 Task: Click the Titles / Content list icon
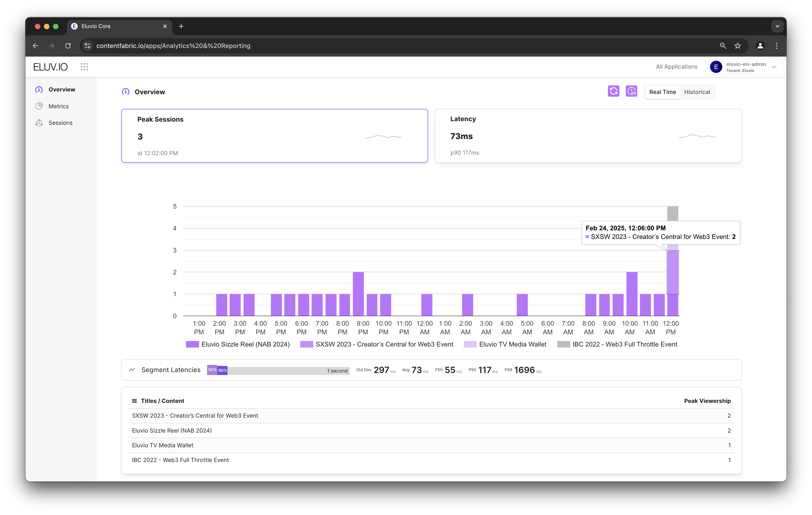click(134, 401)
